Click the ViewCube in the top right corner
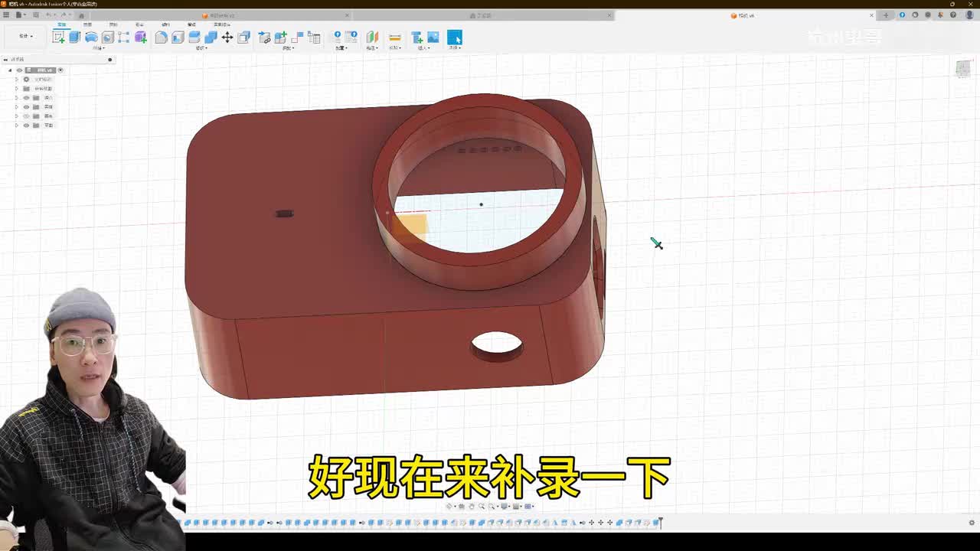Image resolution: width=980 pixels, height=551 pixels. click(x=963, y=69)
